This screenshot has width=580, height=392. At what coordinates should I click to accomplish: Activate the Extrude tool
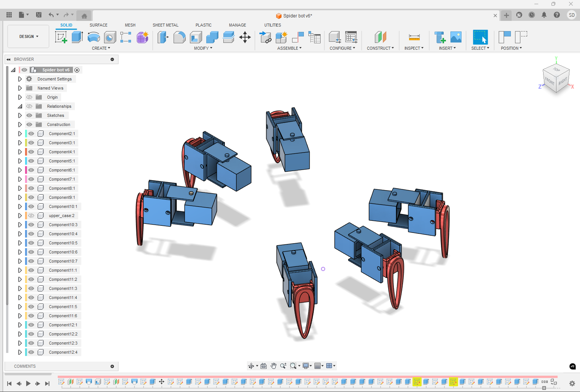[x=77, y=37]
